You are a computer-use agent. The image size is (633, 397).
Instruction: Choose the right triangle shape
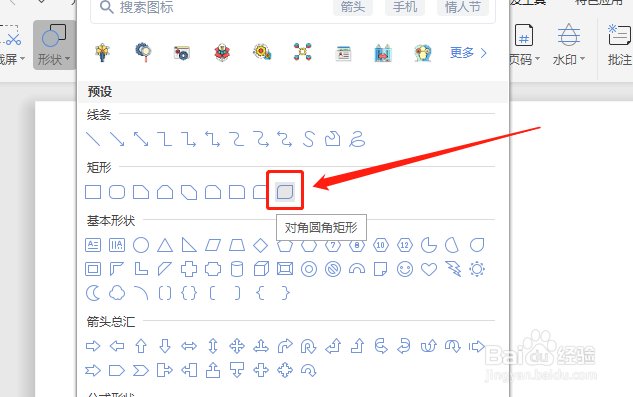189,245
